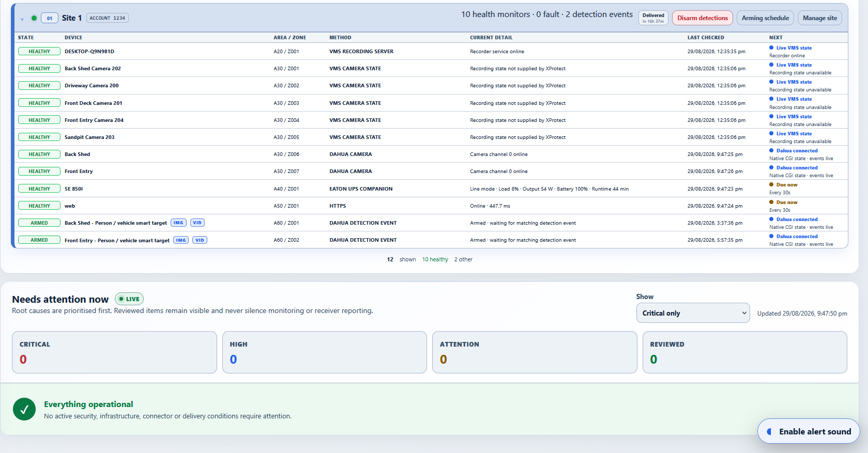
Task: Select device name Driveway Camera 200
Action: [92, 85]
